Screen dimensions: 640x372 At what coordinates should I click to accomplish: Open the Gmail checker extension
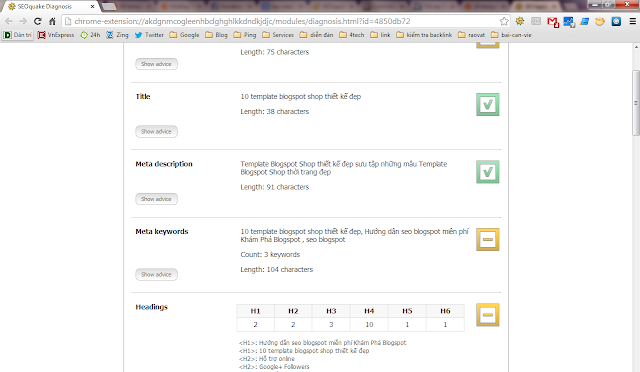coord(553,22)
